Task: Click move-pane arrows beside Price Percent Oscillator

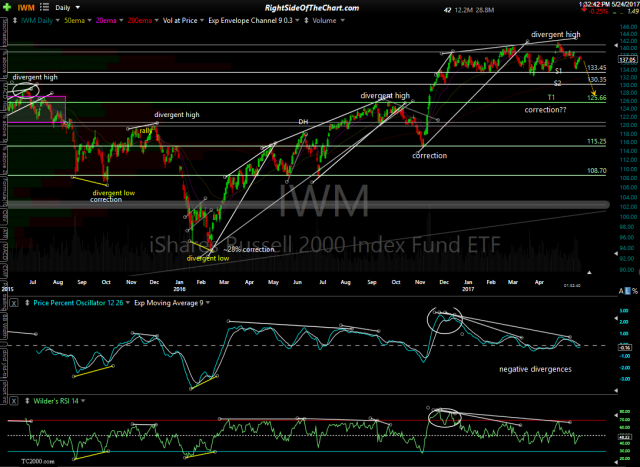Action: pyautogui.click(x=27, y=303)
